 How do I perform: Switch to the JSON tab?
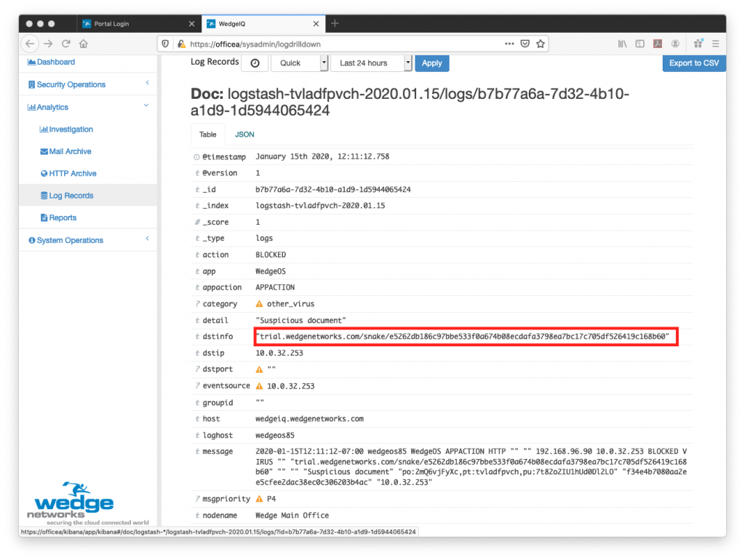click(244, 135)
